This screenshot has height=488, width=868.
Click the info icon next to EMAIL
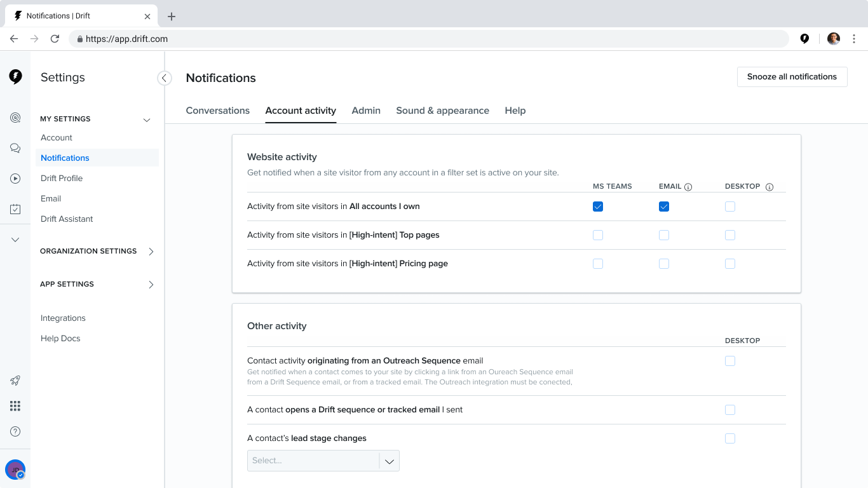click(688, 187)
